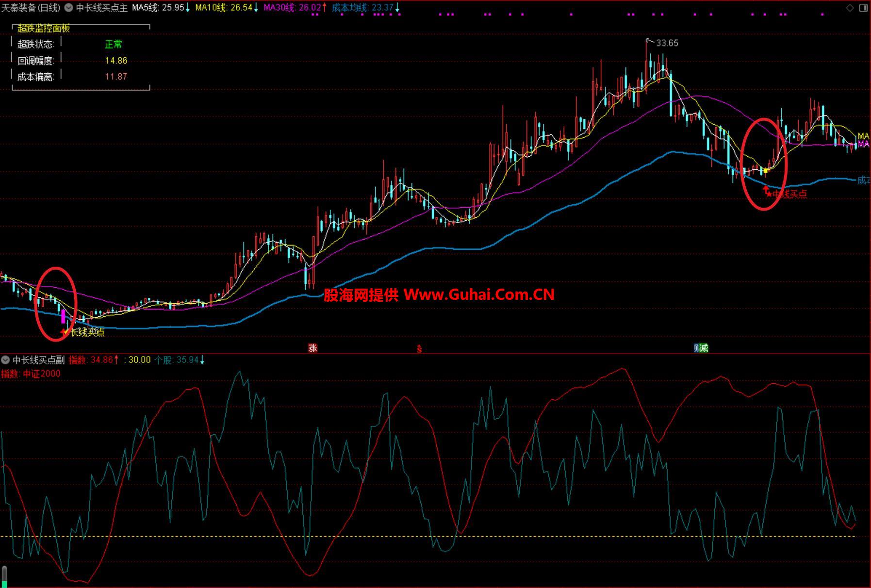Select the 长线买点 signal star marker
The image size is (871, 588).
(66, 332)
